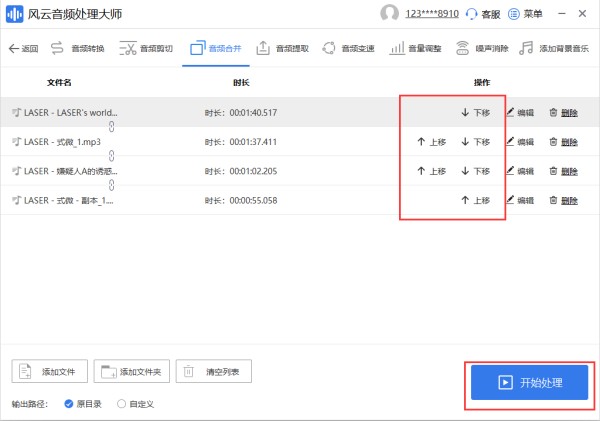Click the 添加文件 add file button
Image resolution: width=600 pixels, height=421 pixels.
(50, 372)
